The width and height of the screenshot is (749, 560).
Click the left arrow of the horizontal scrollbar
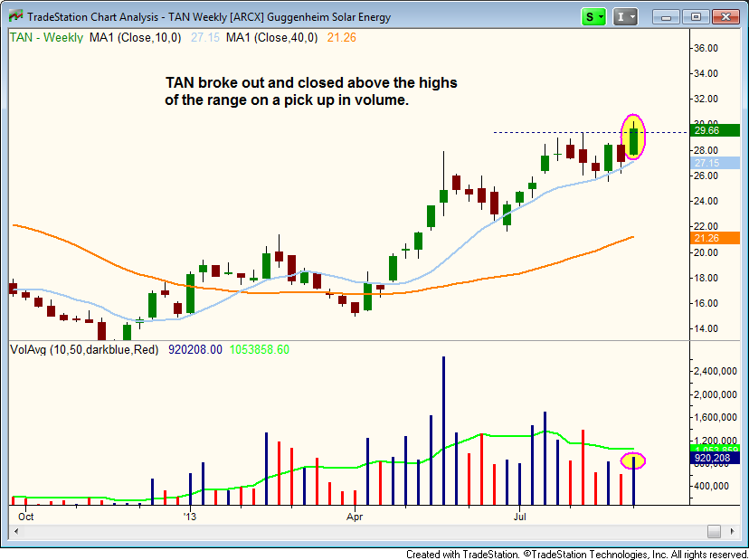click(x=16, y=531)
